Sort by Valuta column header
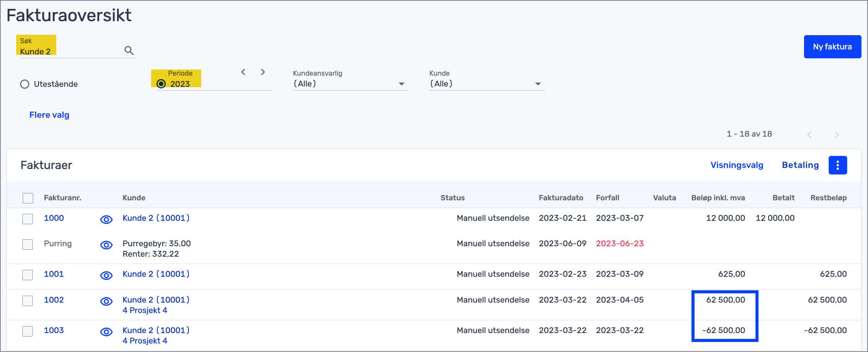 [x=664, y=198]
